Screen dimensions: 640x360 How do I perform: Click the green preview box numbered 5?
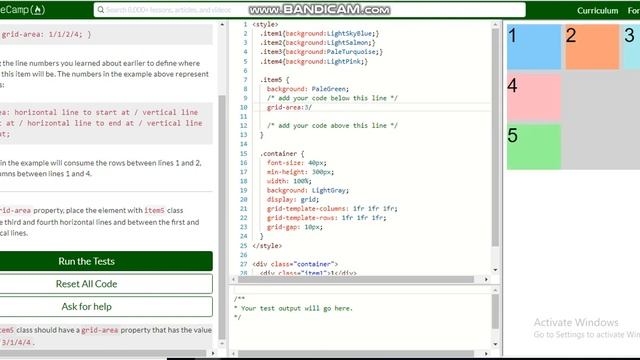[x=534, y=147]
